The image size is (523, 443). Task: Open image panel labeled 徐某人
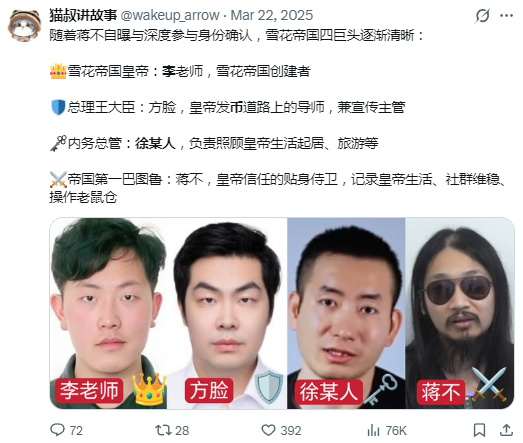(346, 313)
